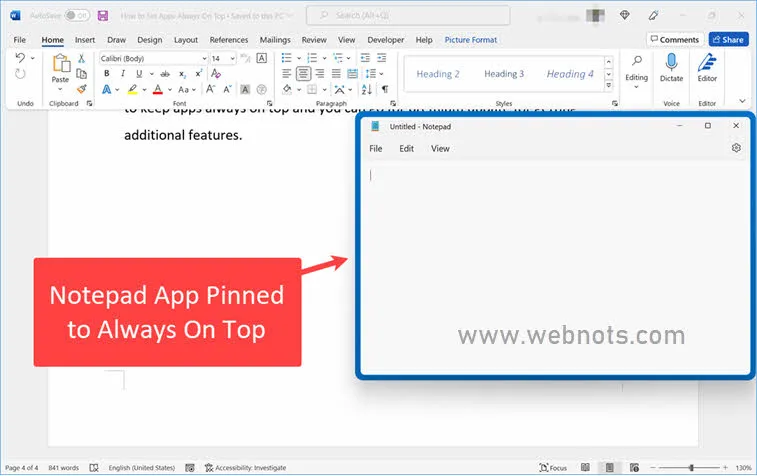Image resolution: width=757 pixels, height=476 pixels.
Task: Open the Editor pane button
Action: pyautogui.click(x=707, y=68)
